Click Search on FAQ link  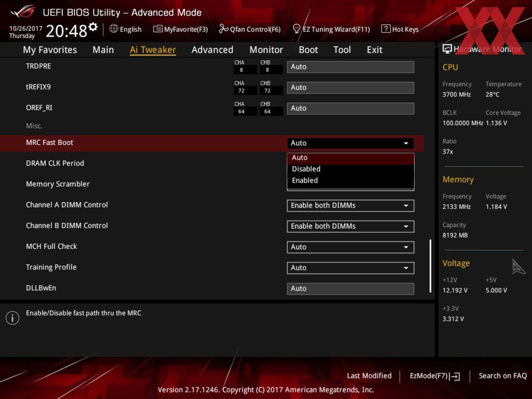(x=503, y=376)
